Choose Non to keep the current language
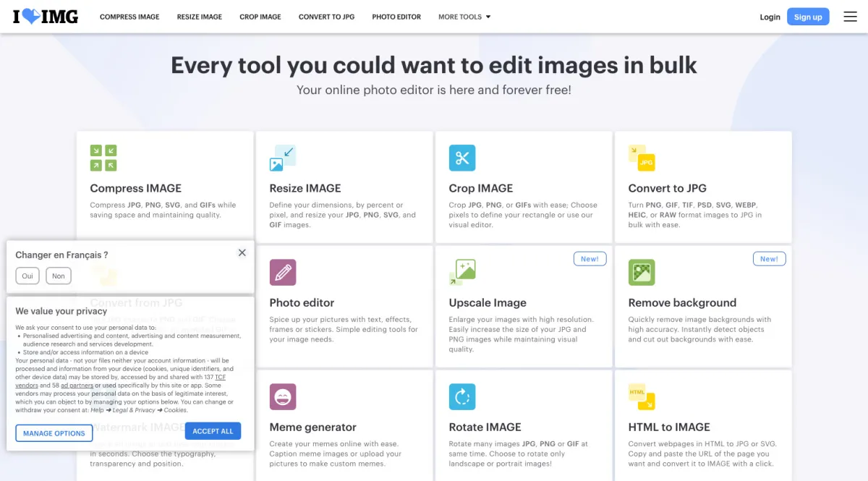Viewport: 868px width, 481px height. click(x=59, y=276)
